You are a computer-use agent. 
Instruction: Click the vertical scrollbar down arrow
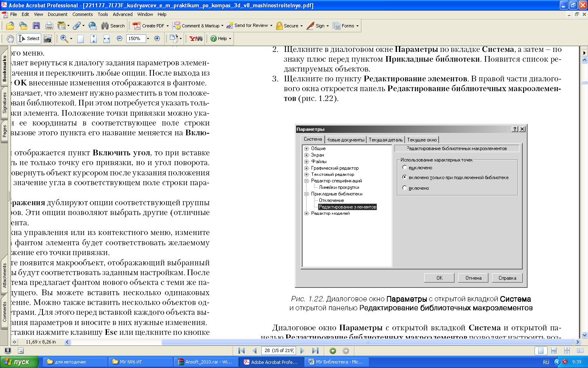(x=584, y=335)
